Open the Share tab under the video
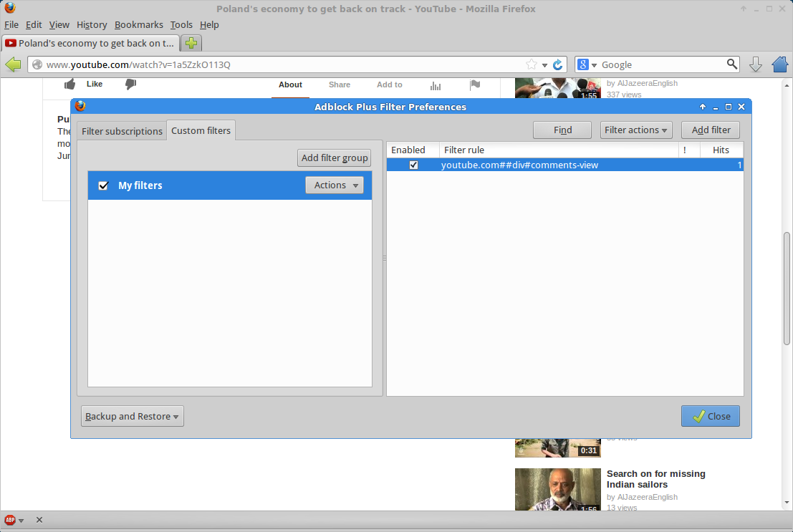 point(340,84)
